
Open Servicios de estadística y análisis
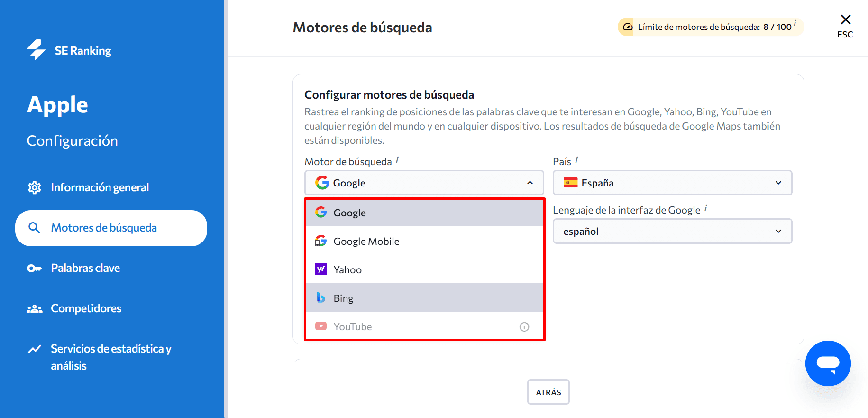111,357
